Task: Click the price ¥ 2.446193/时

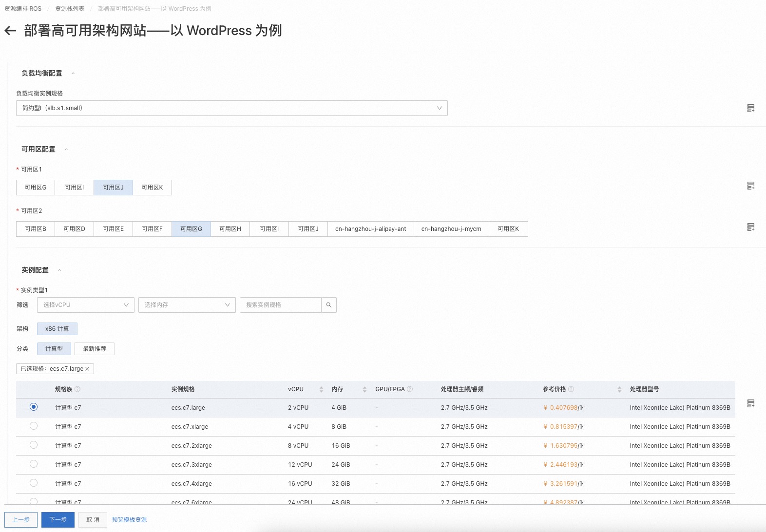Action: point(564,465)
